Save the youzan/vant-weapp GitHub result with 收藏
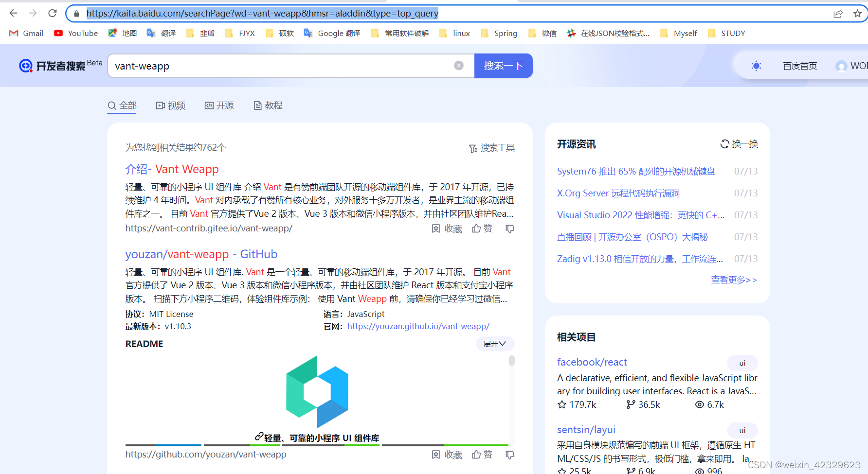Viewport: 868px width, 474px height. click(447, 455)
